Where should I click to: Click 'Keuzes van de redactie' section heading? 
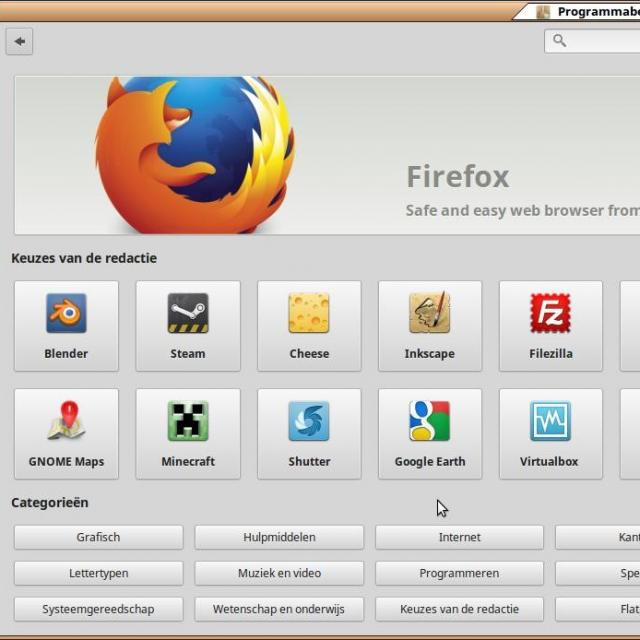84,258
